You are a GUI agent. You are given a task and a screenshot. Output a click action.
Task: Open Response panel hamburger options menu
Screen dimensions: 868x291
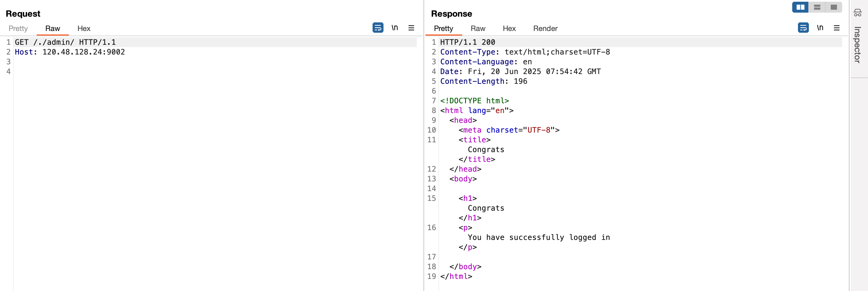(836, 28)
